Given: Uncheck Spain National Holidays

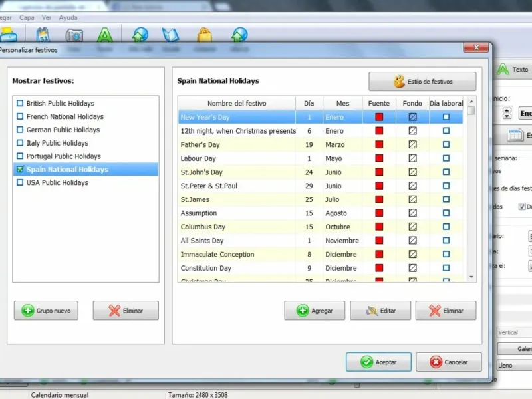Looking at the screenshot, I should click(20, 169).
